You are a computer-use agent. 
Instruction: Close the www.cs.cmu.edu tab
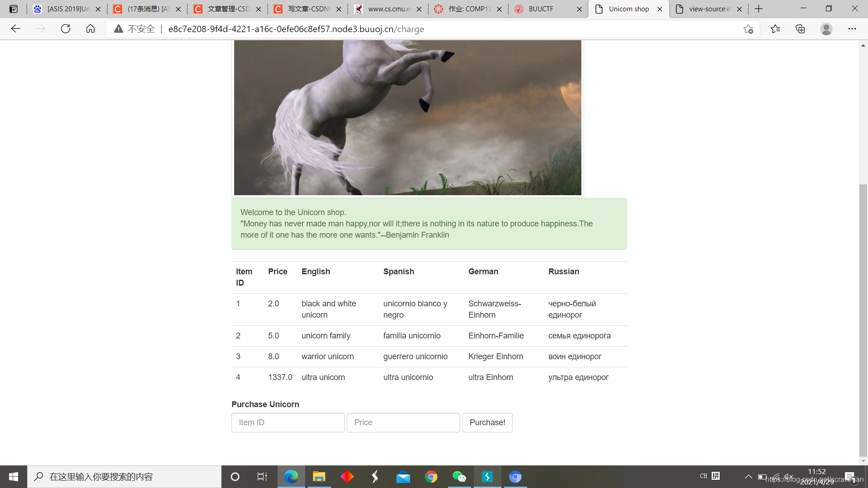pyautogui.click(x=419, y=9)
